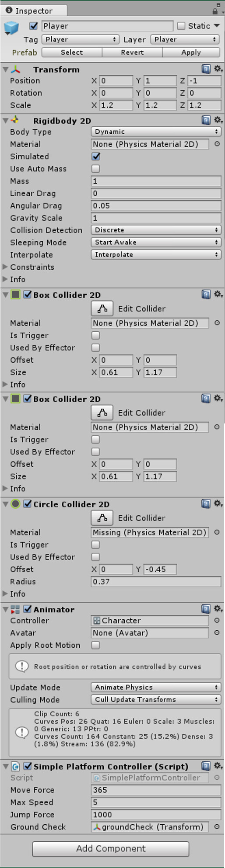
Task: Enable the Use Auto Mass checkbox
Action: [96, 169]
